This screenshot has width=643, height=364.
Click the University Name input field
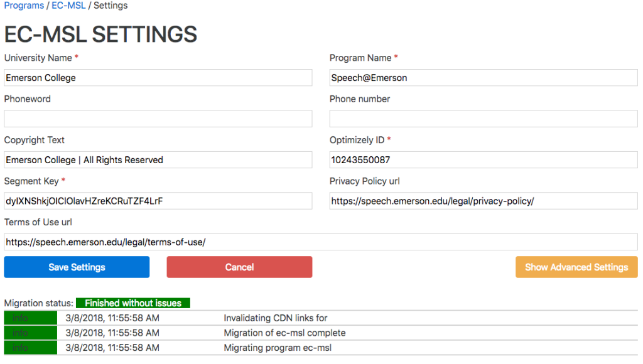coord(158,78)
